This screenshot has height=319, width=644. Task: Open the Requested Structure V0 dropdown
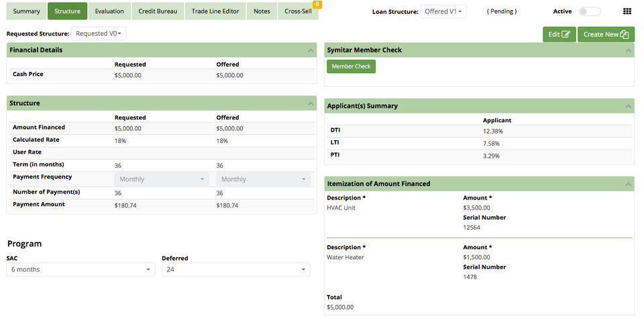99,34
